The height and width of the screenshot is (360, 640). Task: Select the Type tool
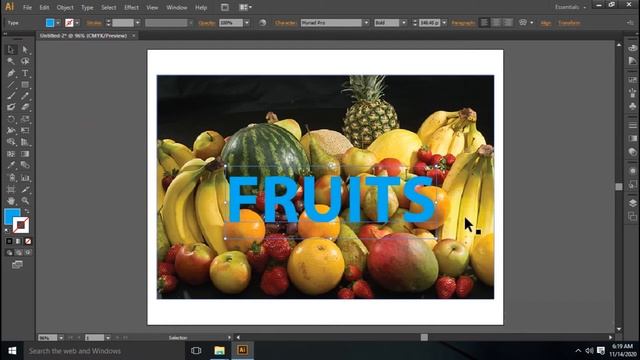25,73
